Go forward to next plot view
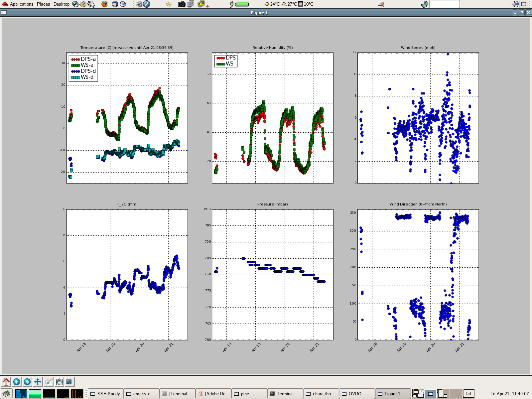Screen dimensions: 532x399 tap(27, 382)
